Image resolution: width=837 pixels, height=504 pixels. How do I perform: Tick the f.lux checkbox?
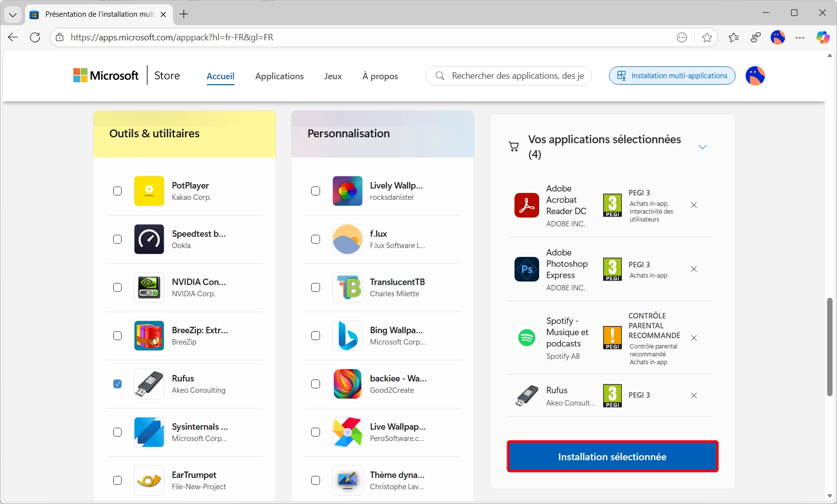tap(316, 239)
